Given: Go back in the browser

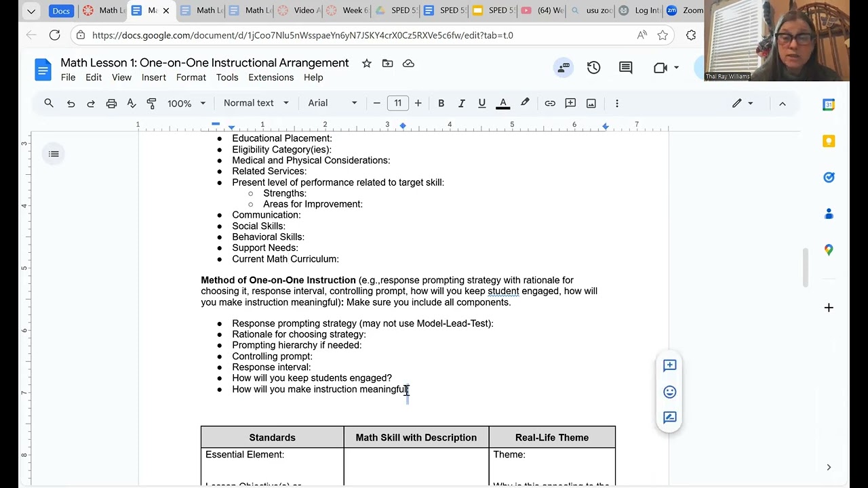Looking at the screenshot, I should tap(31, 35).
